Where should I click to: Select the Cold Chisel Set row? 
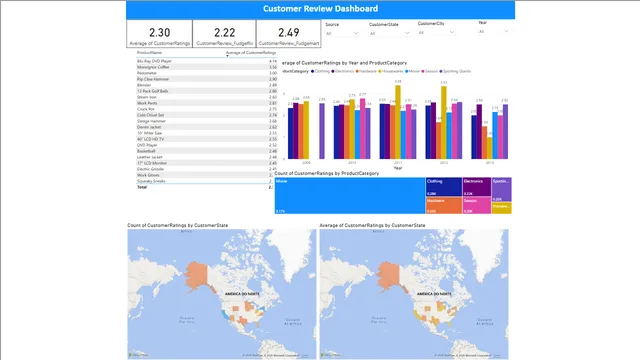coord(207,115)
